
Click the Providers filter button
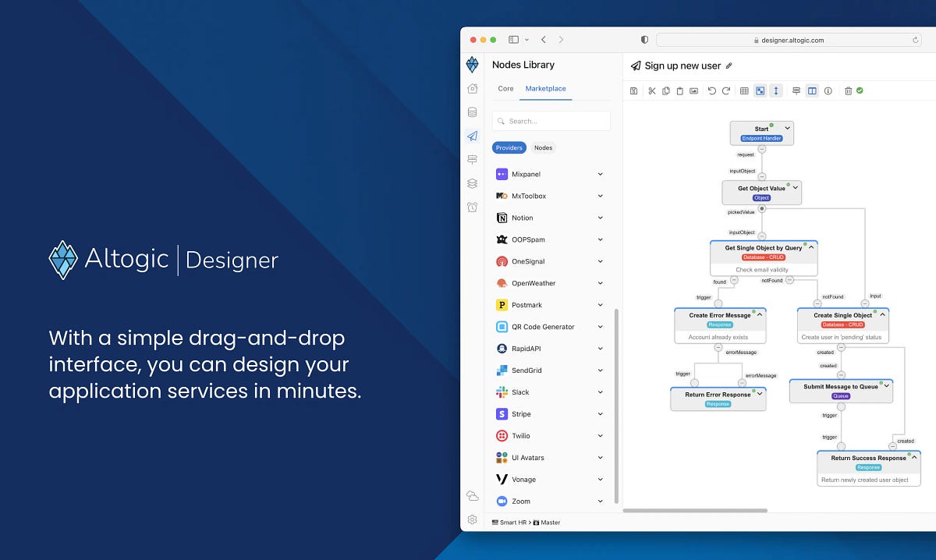pos(509,147)
